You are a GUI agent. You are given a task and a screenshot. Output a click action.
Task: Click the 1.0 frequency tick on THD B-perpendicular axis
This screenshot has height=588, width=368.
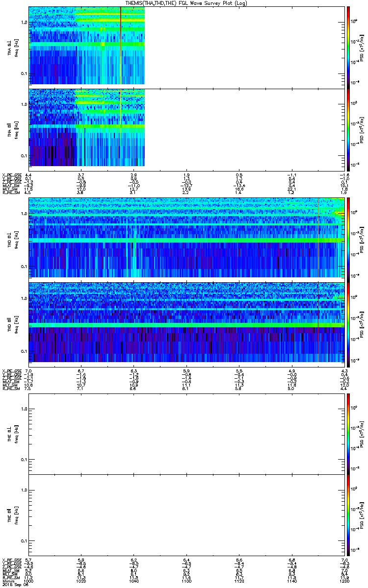[24, 215]
